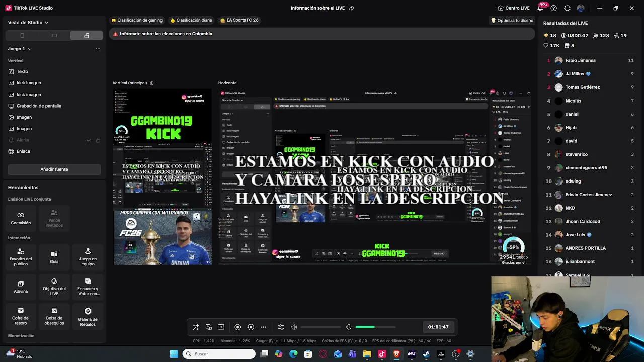Open Encuesta y Votar tool

click(88, 287)
